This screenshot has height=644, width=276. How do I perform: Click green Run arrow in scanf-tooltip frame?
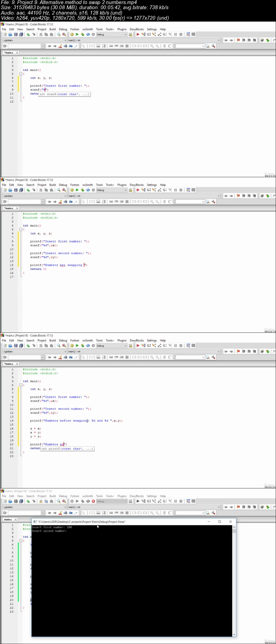point(77,35)
